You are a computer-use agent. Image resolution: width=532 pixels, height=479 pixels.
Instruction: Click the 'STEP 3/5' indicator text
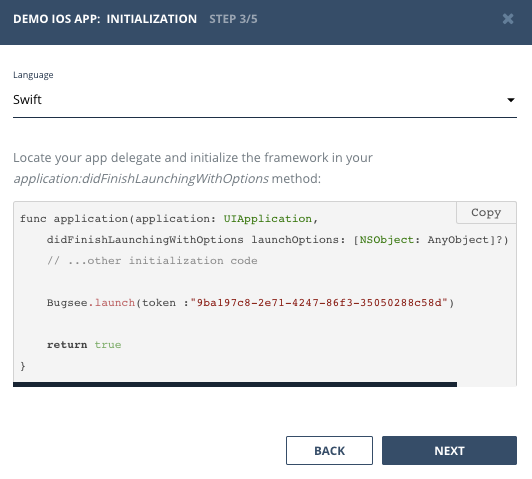233,19
